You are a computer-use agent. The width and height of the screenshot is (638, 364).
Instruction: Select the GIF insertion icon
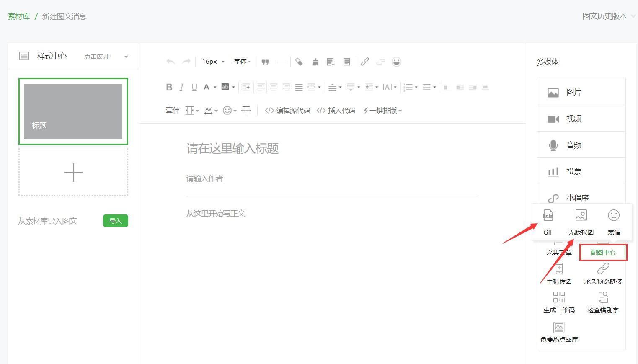[548, 222]
